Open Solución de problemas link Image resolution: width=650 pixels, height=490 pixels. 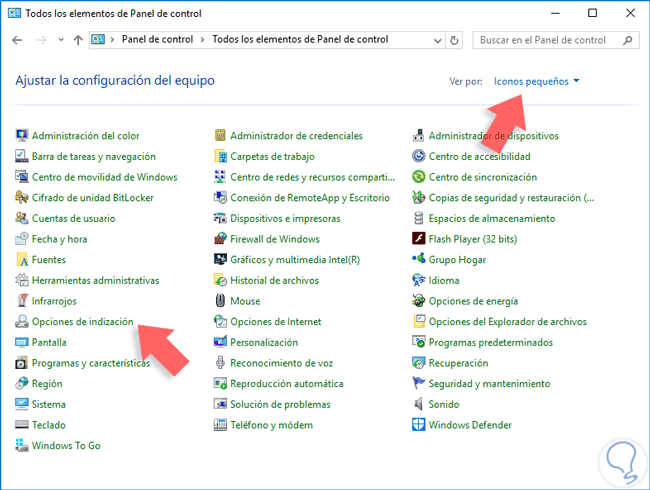click(x=280, y=404)
